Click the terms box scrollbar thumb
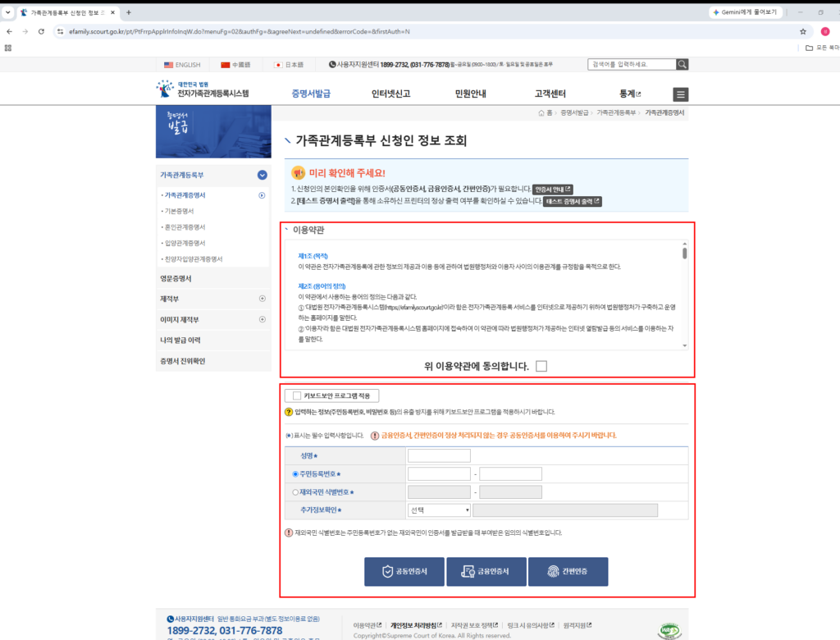840x640 pixels. (685, 253)
